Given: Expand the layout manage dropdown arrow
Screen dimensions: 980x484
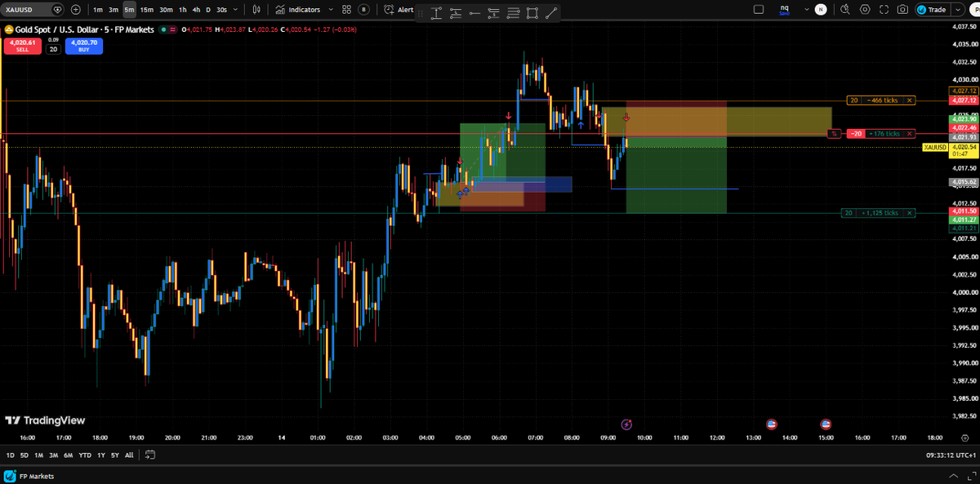Looking at the screenshot, I should (x=807, y=10).
